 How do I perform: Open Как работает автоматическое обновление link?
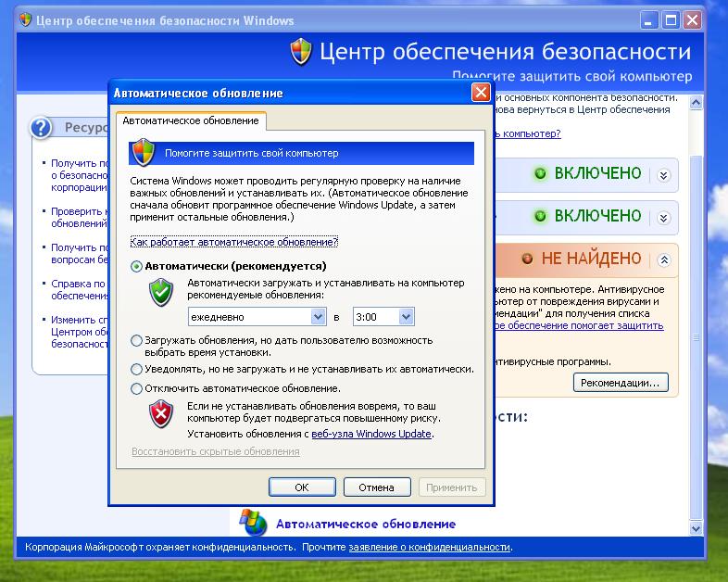click(x=234, y=242)
